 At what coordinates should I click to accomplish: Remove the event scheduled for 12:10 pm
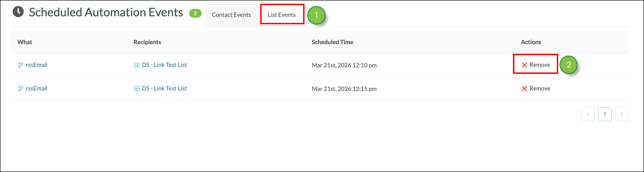tap(540, 65)
